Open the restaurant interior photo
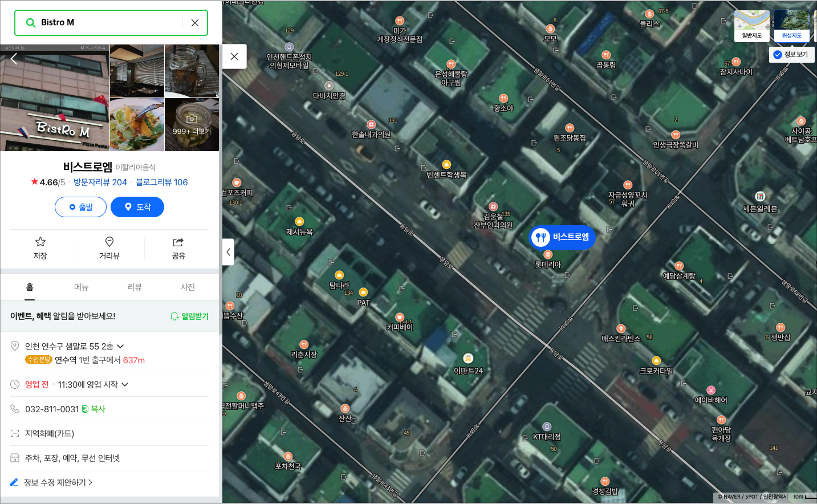817x504 pixels. (137, 71)
